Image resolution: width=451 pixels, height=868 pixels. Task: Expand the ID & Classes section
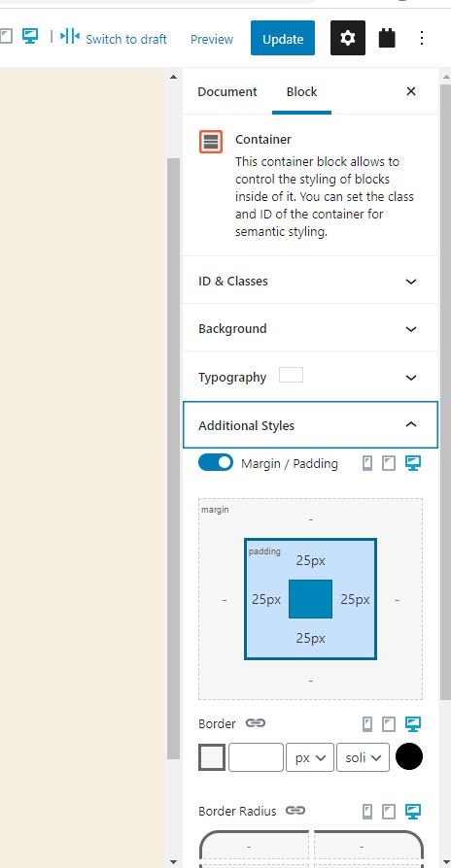point(310,281)
